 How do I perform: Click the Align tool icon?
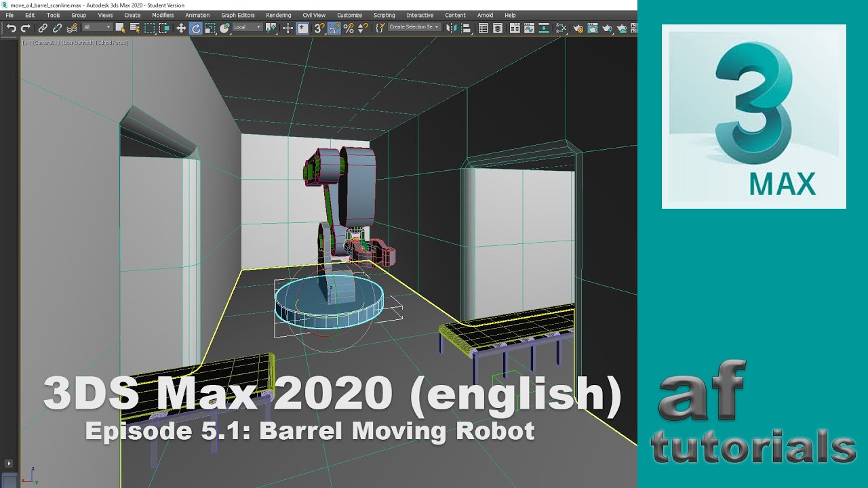(x=466, y=28)
